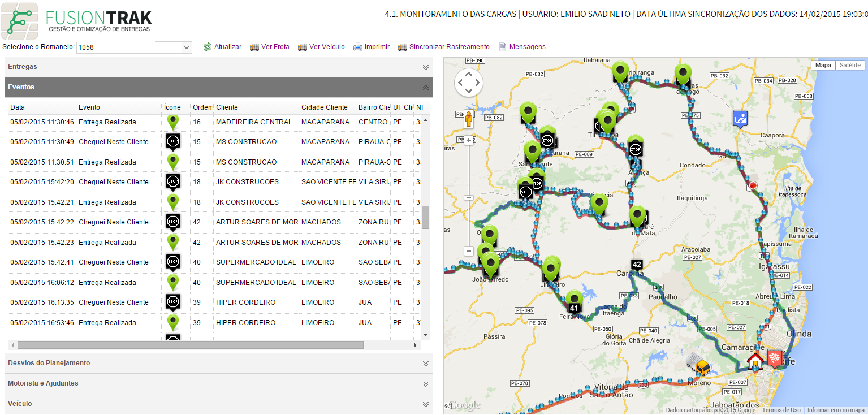Select the 05/02/2015 16:53:46 date cell
This screenshot has height=415, width=868.
pyautogui.click(x=42, y=322)
